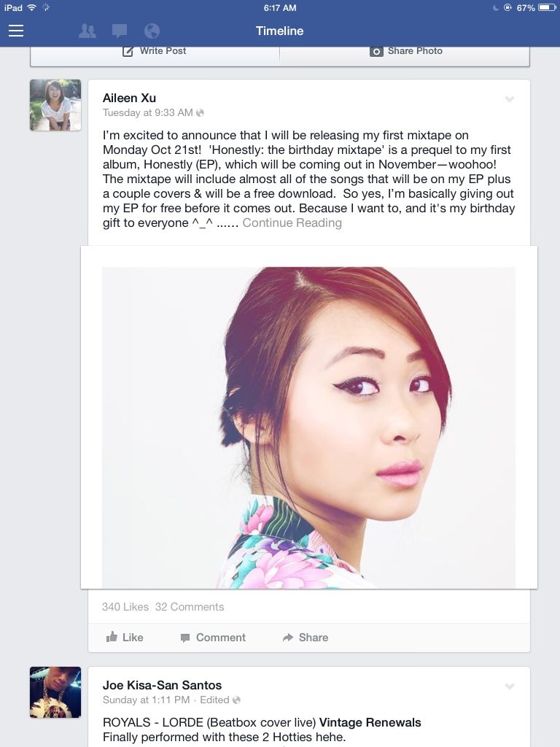View the 32 Comments
Viewport: 560px width, 747px height.
pyautogui.click(x=190, y=607)
